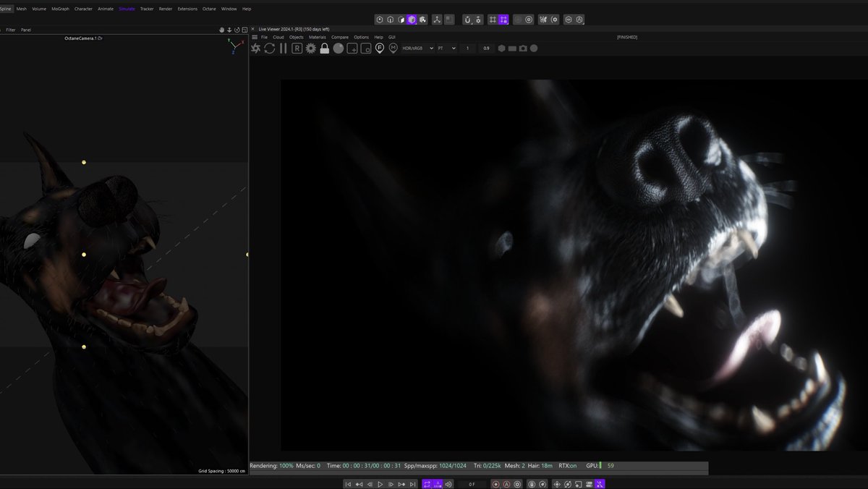Viewport: 868px width, 489px height.
Task: Restart render with the circular arrows icon
Action: coord(269,48)
